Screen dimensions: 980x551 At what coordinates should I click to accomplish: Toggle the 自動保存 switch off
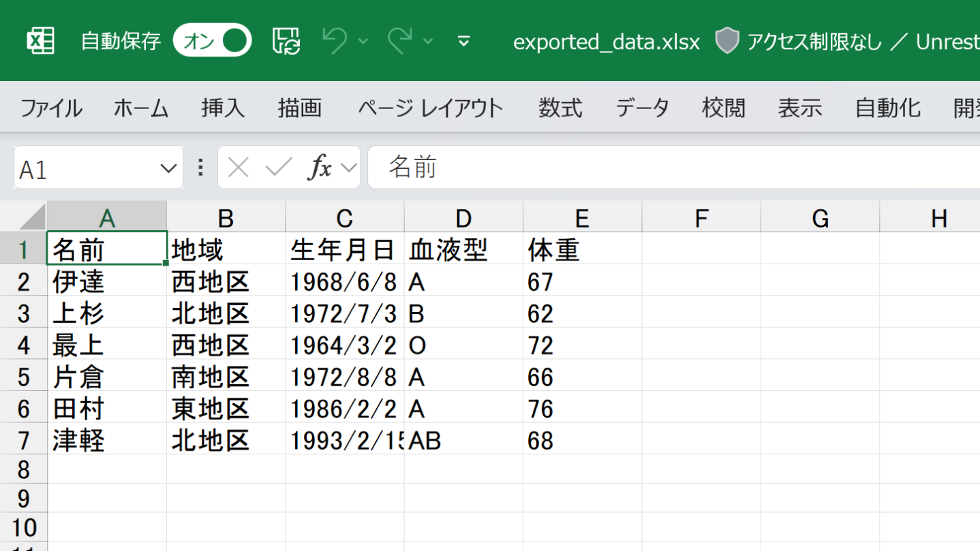212,42
